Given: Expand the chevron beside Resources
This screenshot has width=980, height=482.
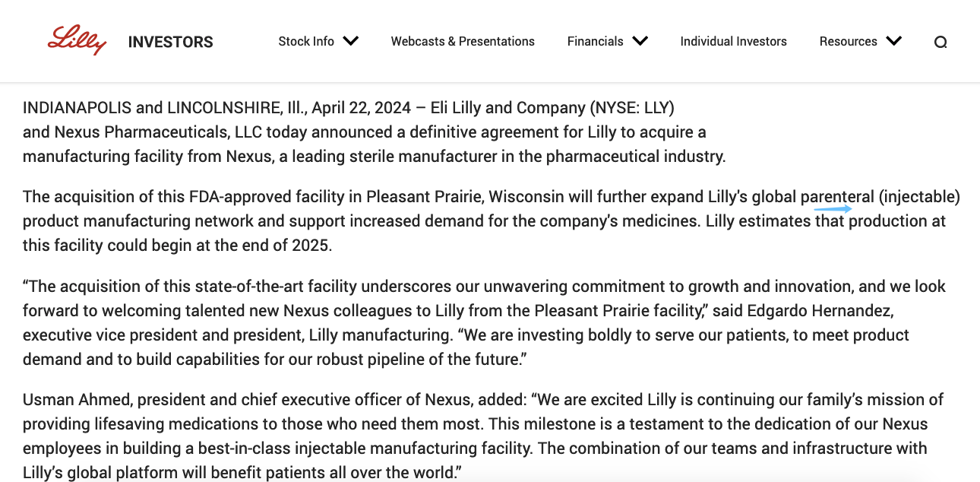Looking at the screenshot, I should pyautogui.click(x=893, y=41).
